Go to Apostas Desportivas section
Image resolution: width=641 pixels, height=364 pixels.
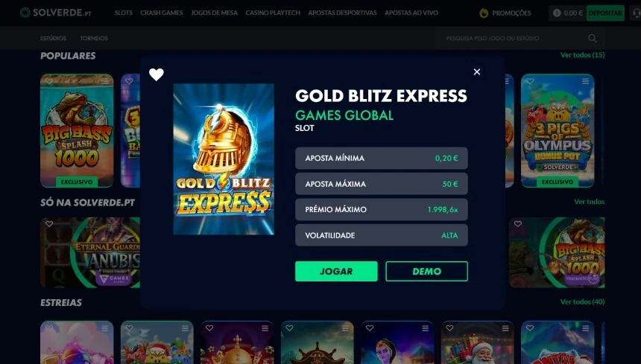pyautogui.click(x=342, y=13)
